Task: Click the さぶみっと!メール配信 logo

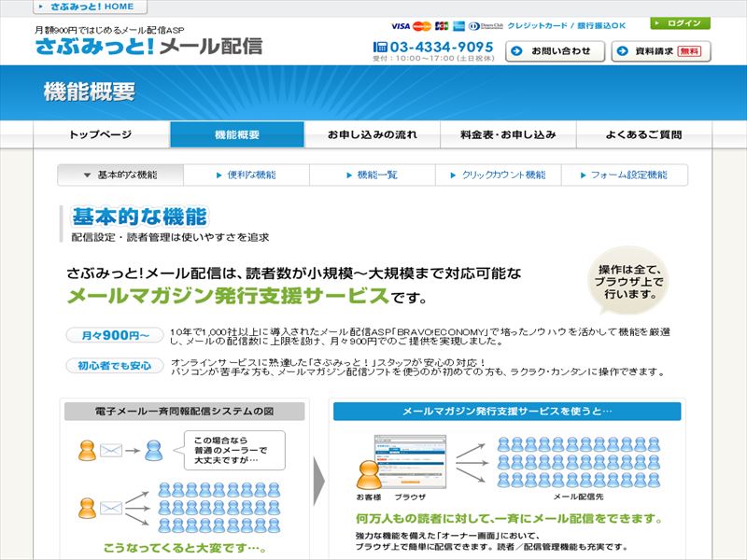Action: coord(148,46)
